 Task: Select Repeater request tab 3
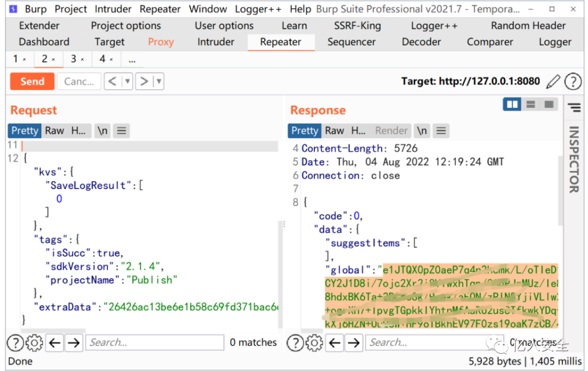[x=73, y=59]
